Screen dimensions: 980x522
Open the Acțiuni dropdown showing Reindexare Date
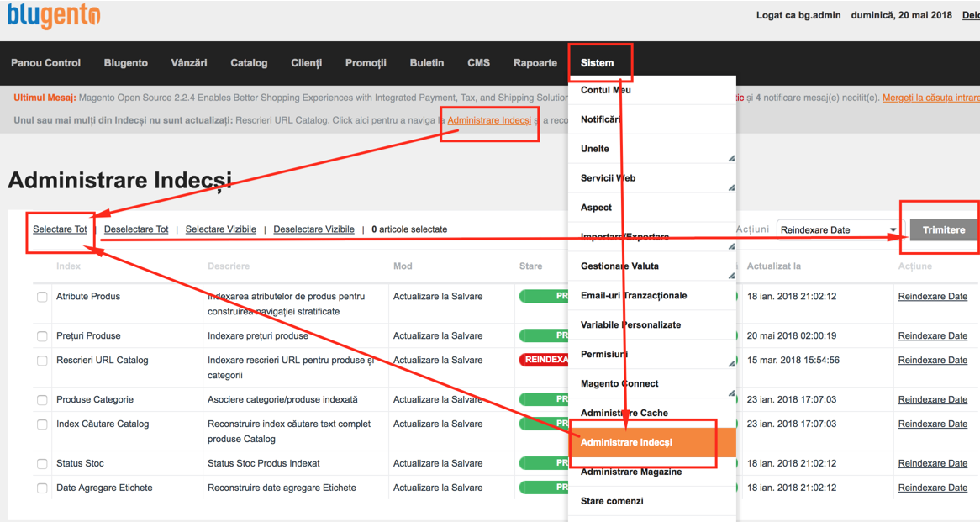click(x=839, y=230)
